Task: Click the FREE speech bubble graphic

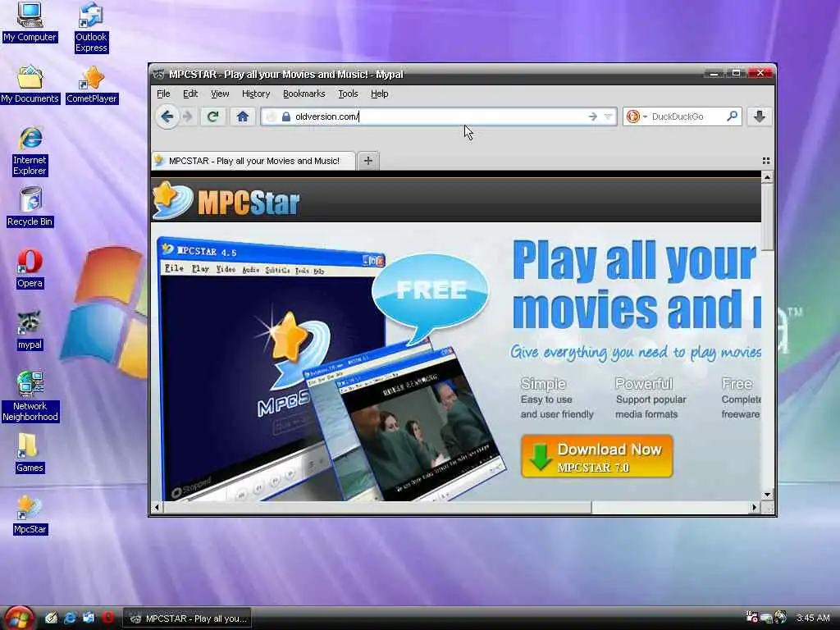Action: [x=430, y=298]
